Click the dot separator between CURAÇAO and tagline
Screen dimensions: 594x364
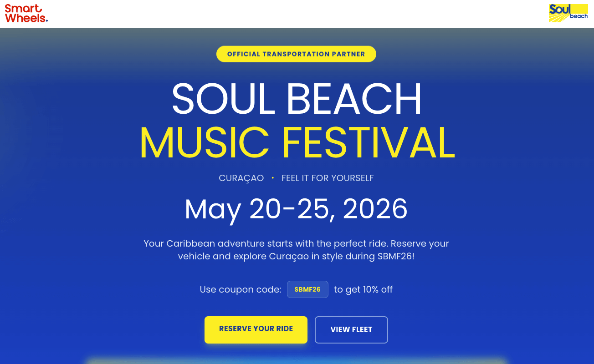tap(272, 178)
